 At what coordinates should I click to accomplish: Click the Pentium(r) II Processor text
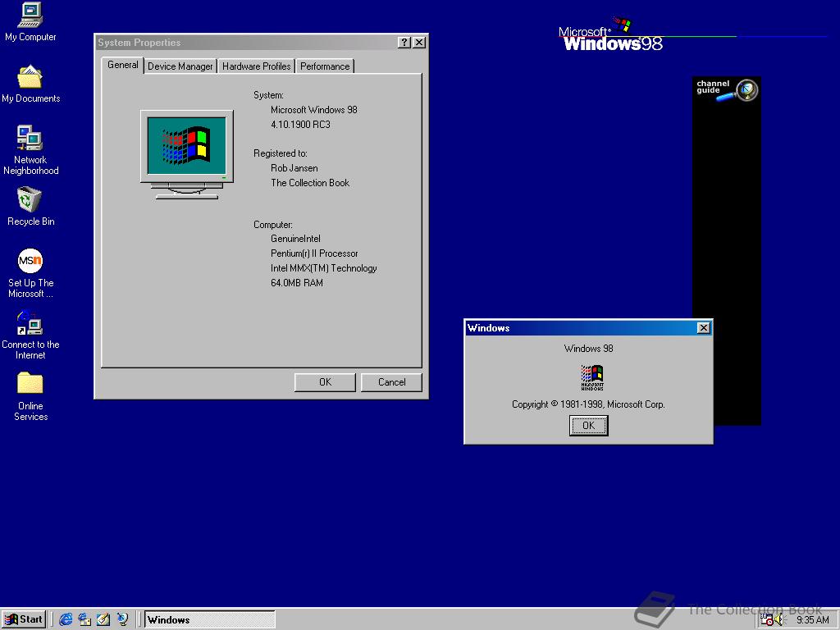click(314, 253)
